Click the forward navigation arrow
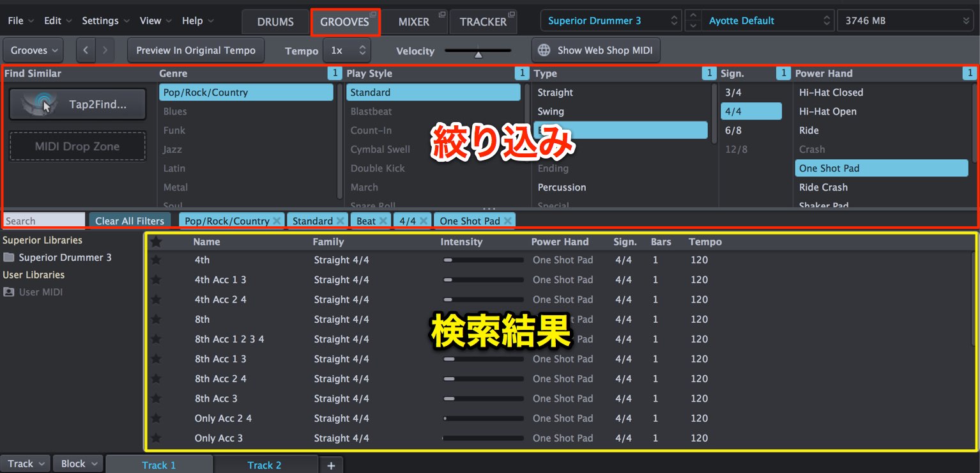 105,50
